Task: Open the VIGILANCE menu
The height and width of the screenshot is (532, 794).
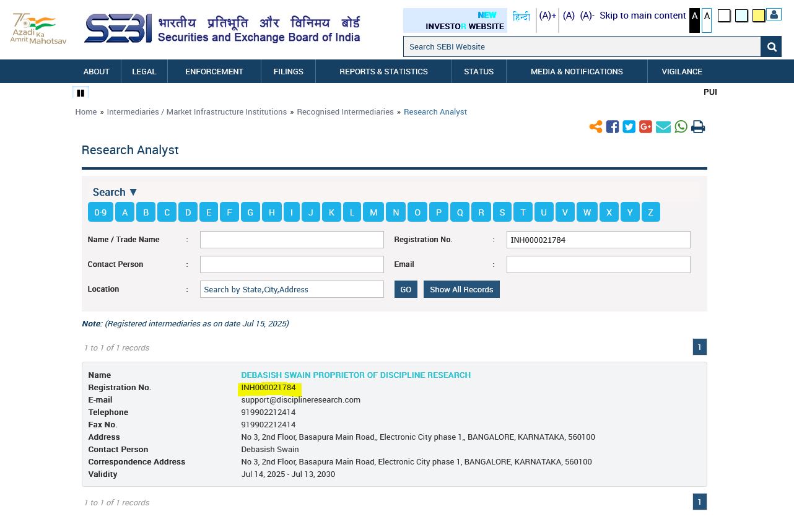Action: click(x=682, y=71)
